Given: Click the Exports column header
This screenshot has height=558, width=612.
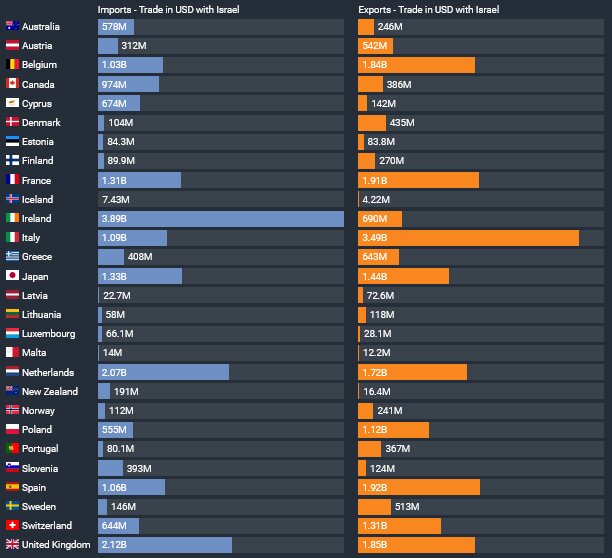Looking at the screenshot, I should pyautogui.click(x=428, y=9).
